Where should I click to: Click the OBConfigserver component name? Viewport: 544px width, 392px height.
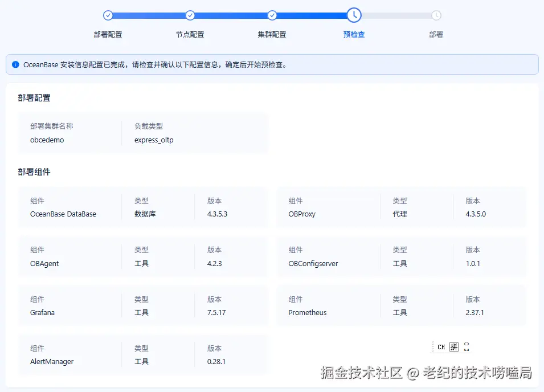(x=313, y=264)
